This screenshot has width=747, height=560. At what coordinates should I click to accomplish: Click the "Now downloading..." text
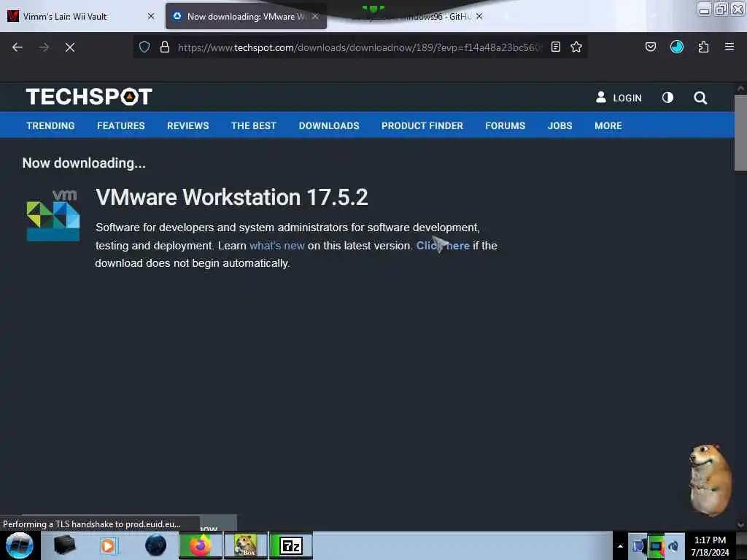[x=84, y=163]
